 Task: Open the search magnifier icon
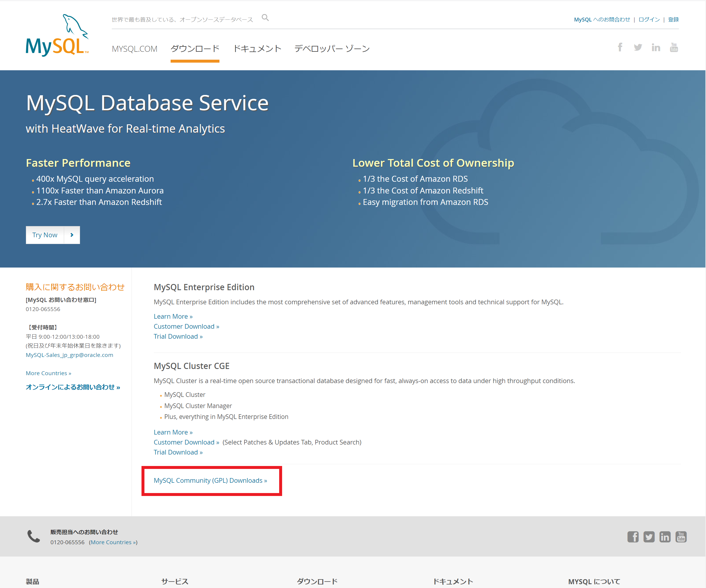(265, 17)
